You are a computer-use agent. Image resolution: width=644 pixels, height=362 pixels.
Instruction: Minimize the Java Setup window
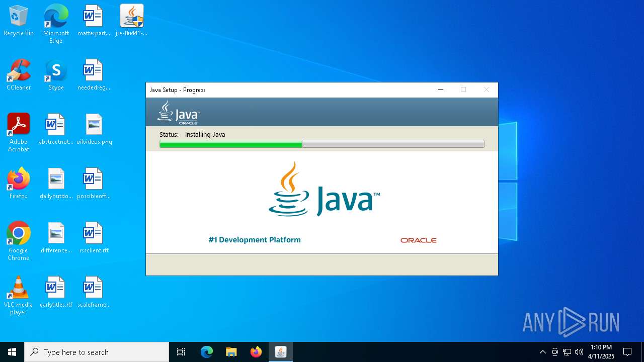[441, 90]
